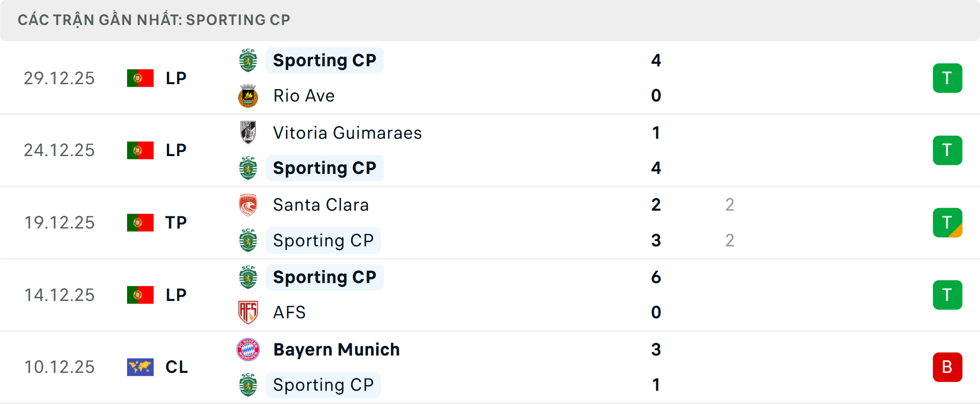980x404 pixels.
Task: Open the Santa Clara team logo
Action: coord(248,205)
